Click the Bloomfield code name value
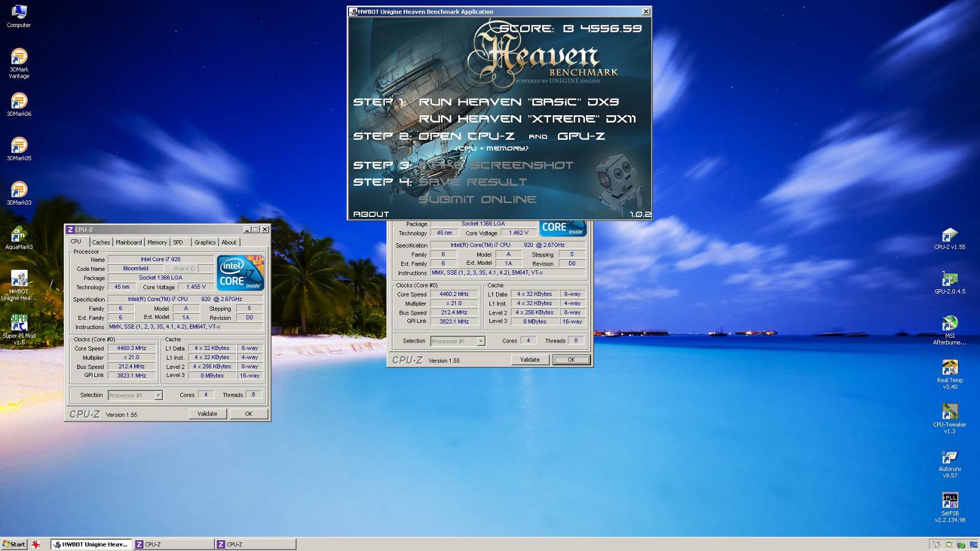Image resolution: width=980 pixels, height=551 pixels. coord(135,268)
